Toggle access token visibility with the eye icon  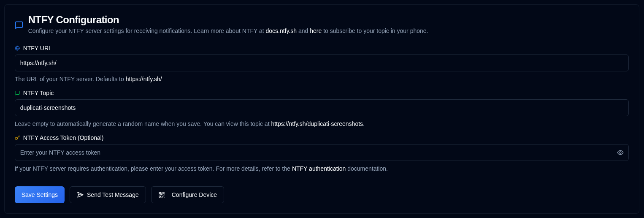[620, 153]
